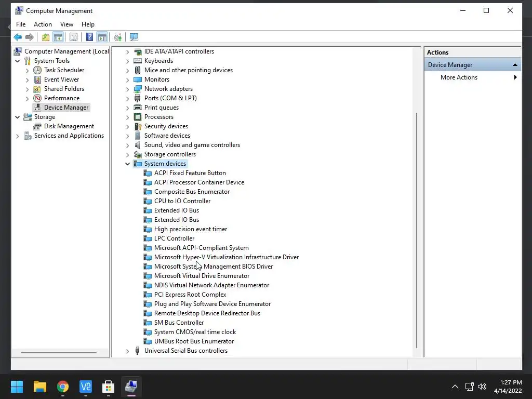Select LPC Controller device
The width and height of the screenshot is (532, 399).
tap(175, 238)
